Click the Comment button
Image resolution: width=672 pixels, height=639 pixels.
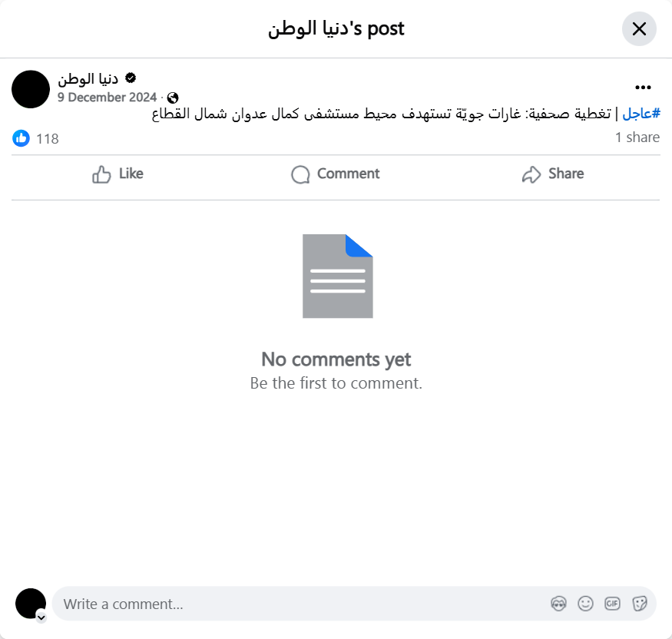(335, 174)
